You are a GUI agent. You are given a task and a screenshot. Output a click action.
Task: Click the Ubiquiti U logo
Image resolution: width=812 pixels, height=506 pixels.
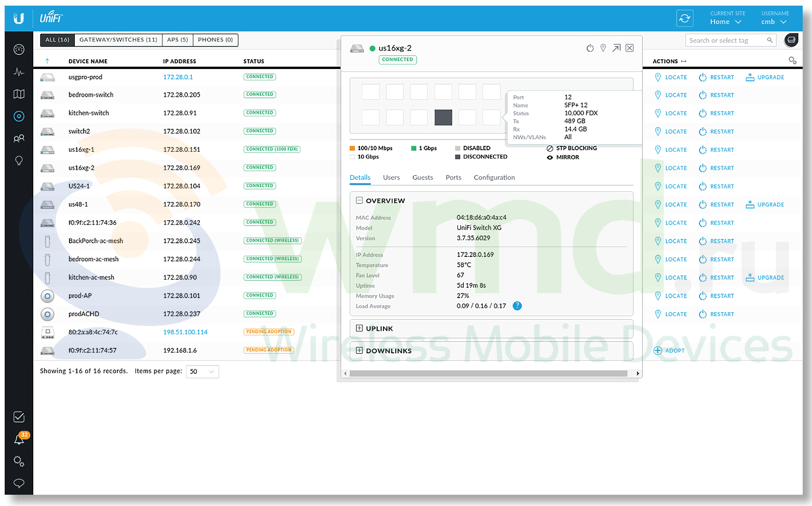[x=19, y=19]
